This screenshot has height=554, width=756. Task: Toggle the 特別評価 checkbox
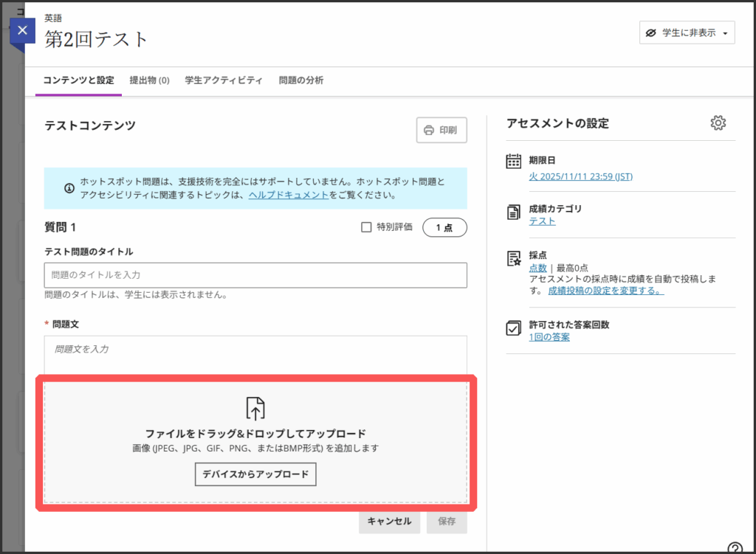[366, 227]
